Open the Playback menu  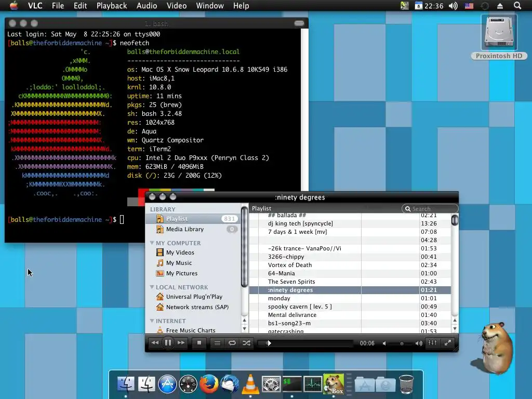tap(112, 6)
